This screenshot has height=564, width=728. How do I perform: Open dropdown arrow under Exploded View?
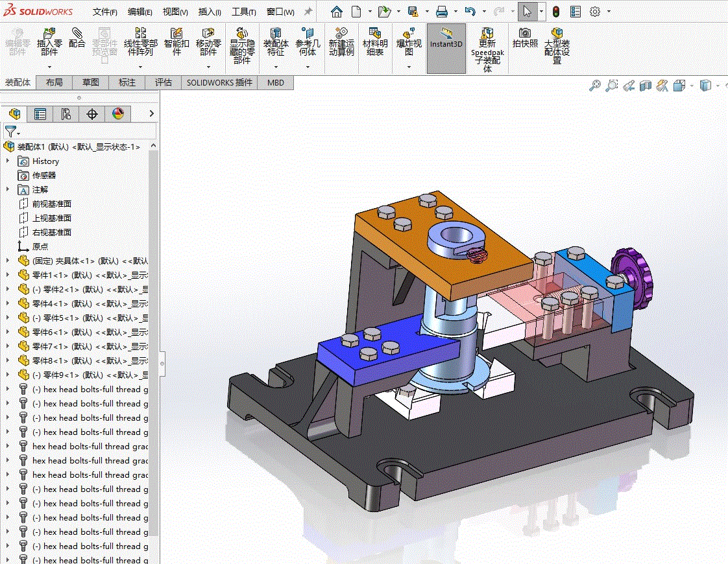pos(409,67)
